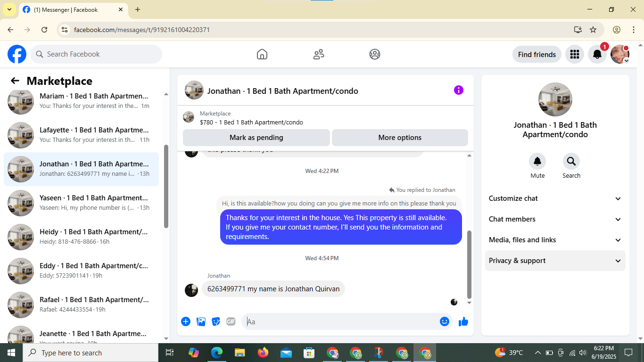Click the blue Thanks for your interest message
The width and height of the screenshot is (644, 362).
(341, 227)
